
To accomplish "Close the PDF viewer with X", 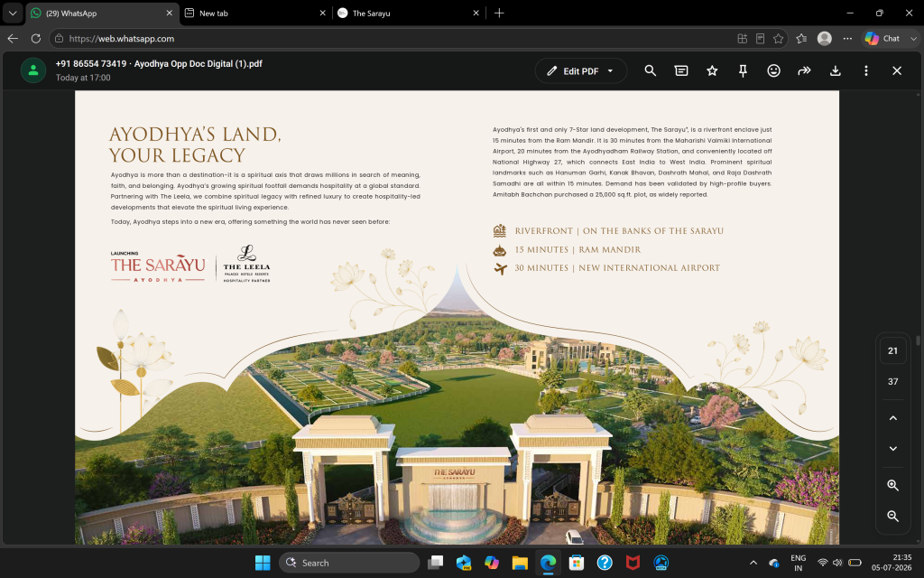I will click(x=897, y=70).
